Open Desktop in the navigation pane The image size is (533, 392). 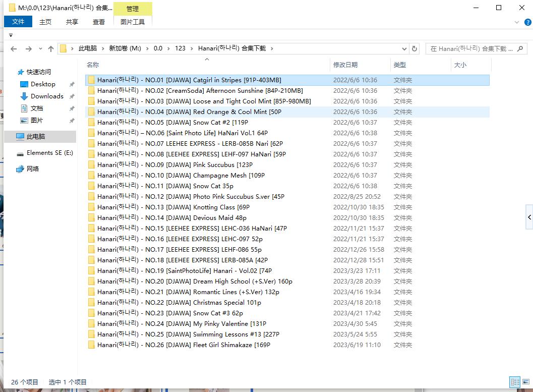pyautogui.click(x=43, y=84)
